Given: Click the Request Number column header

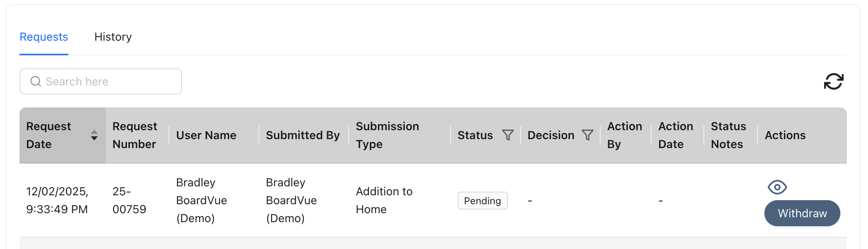Looking at the screenshot, I should [x=135, y=135].
